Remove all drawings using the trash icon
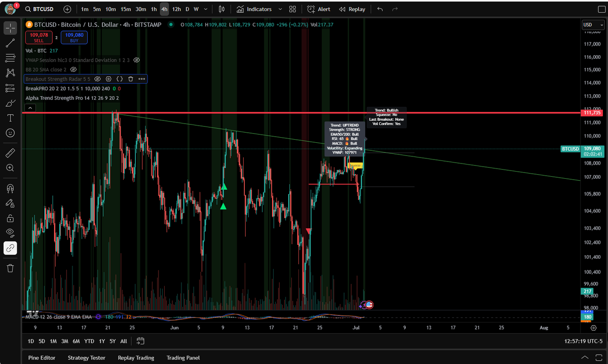Image resolution: width=608 pixels, height=364 pixels. (x=10, y=268)
